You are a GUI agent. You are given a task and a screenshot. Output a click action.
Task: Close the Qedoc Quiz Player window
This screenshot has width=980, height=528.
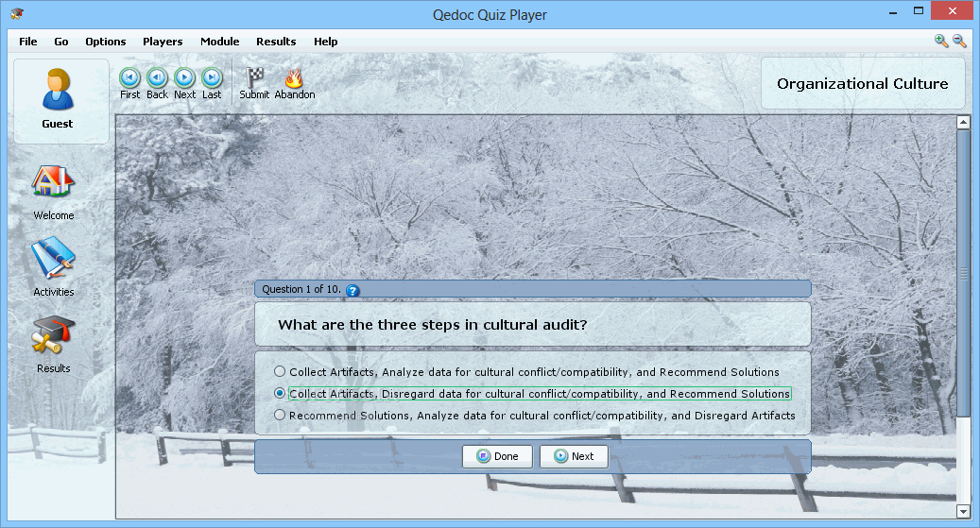pos(952,10)
